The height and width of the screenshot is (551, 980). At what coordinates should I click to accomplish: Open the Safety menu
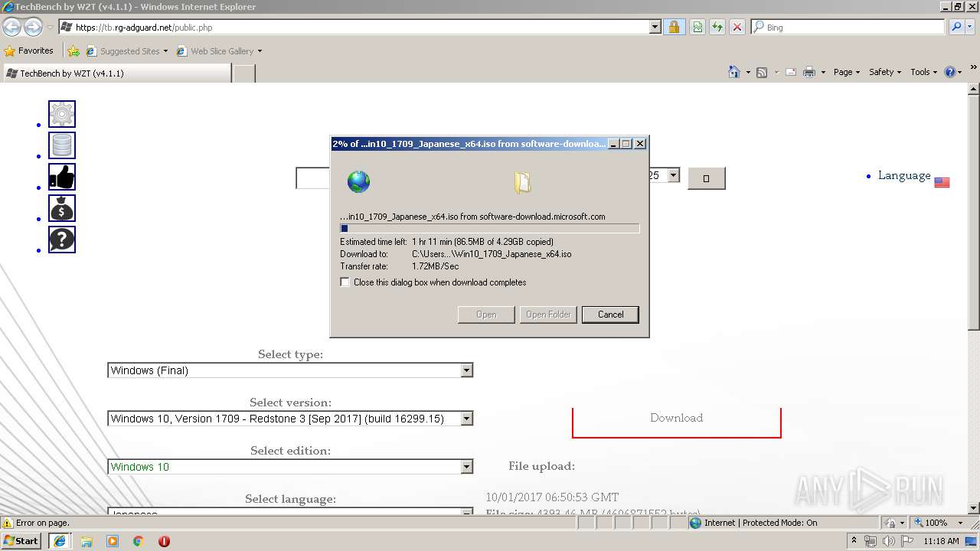click(884, 72)
